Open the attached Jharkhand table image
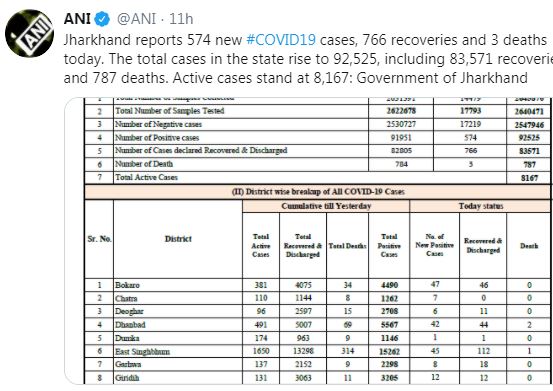Image resolution: width=553 pixels, height=391 pixels. [x=308, y=241]
